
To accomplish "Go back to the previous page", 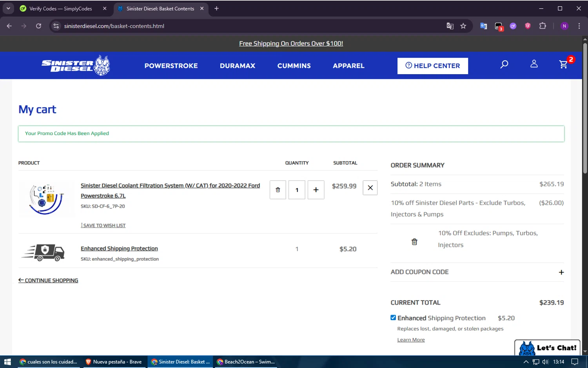I will tap(9, 26).
